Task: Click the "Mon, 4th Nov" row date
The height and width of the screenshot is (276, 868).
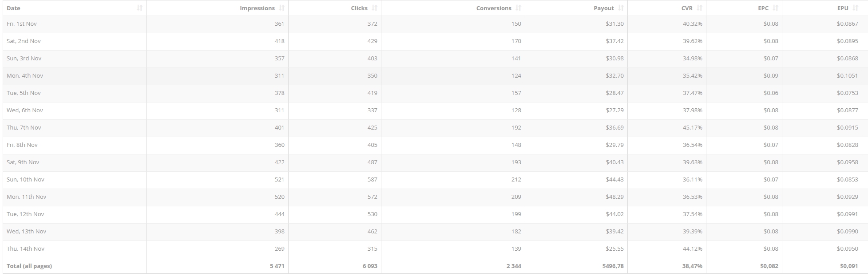Action: click(x=25, y=76)
